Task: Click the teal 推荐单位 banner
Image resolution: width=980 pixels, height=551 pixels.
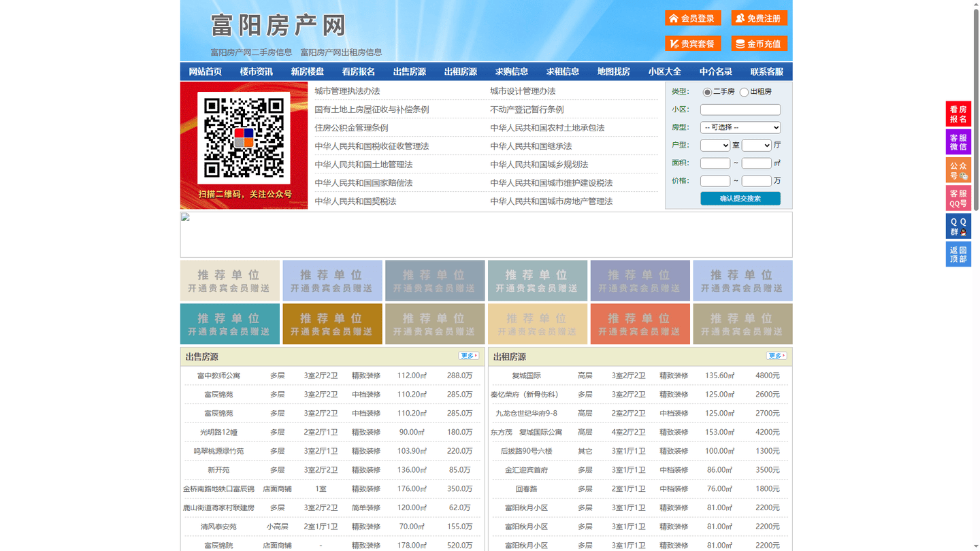Action: pos(230,324)
